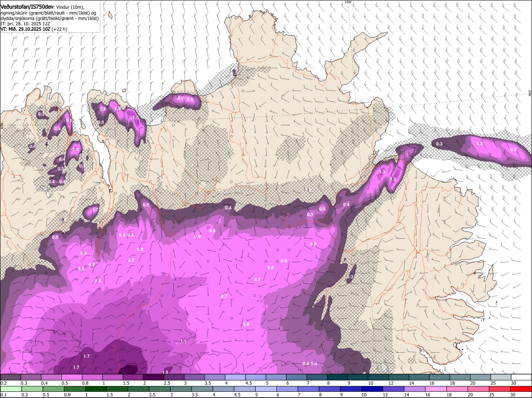This screenshot has height=398, width=532.
Task: Select the snow legend swatch labeled 3.5
Action: (x=215, y=377)
